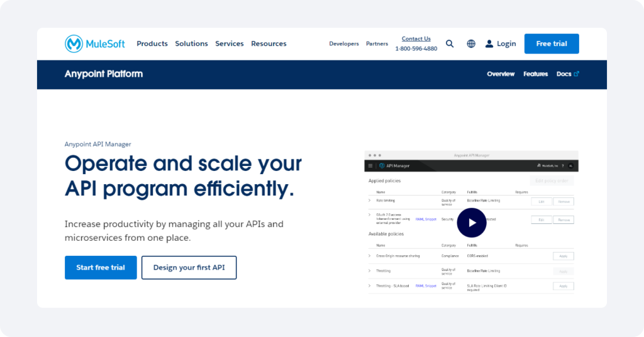Open RAML Snippet link in OAuth 2.0 row
Viewport: 644px width, 337px height.
[426, 219]
